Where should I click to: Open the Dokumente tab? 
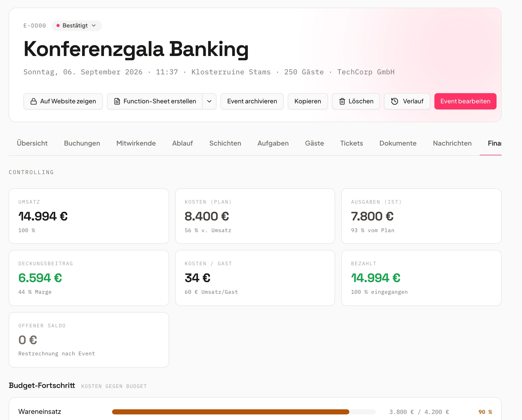(x=398, y=143)
